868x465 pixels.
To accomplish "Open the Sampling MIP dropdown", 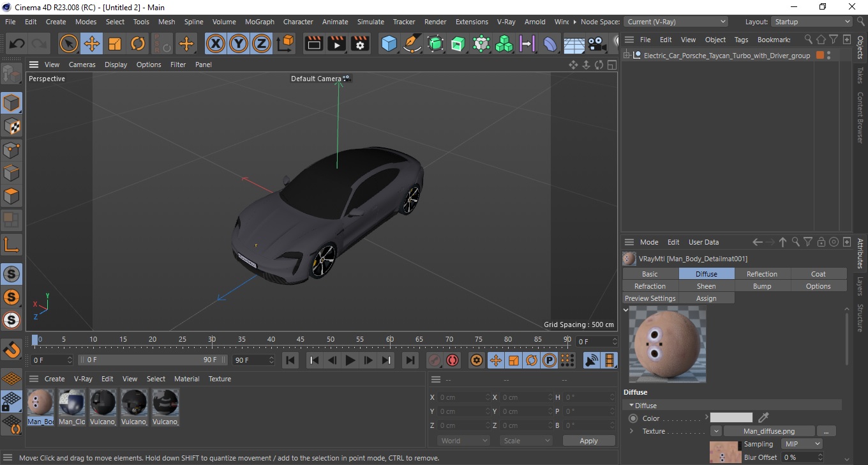I will (802, 444).
